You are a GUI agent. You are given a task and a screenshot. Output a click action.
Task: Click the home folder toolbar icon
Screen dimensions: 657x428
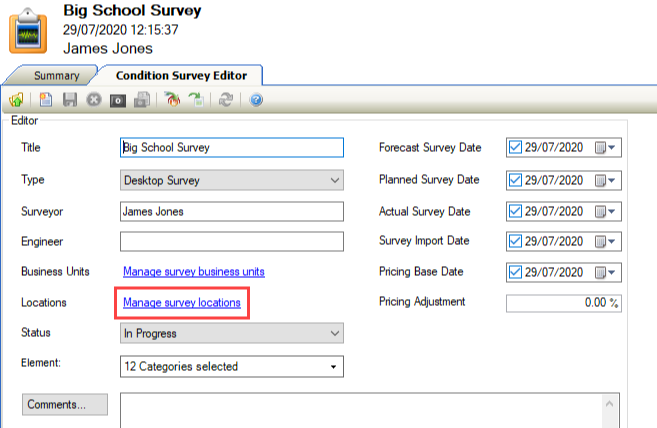pyautogui.click(x=17, y=100)
